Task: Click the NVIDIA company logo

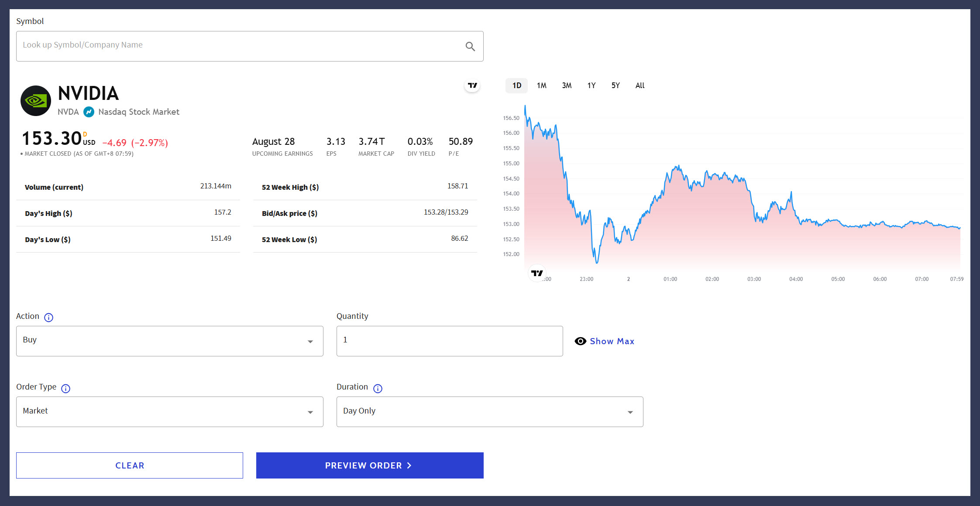Action: [x=35, y=101]
